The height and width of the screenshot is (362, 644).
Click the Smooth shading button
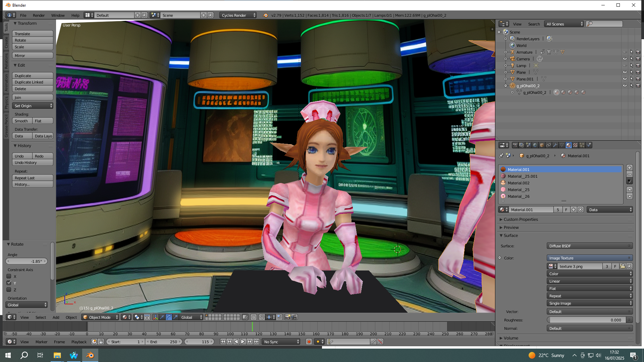click(22, 121)
